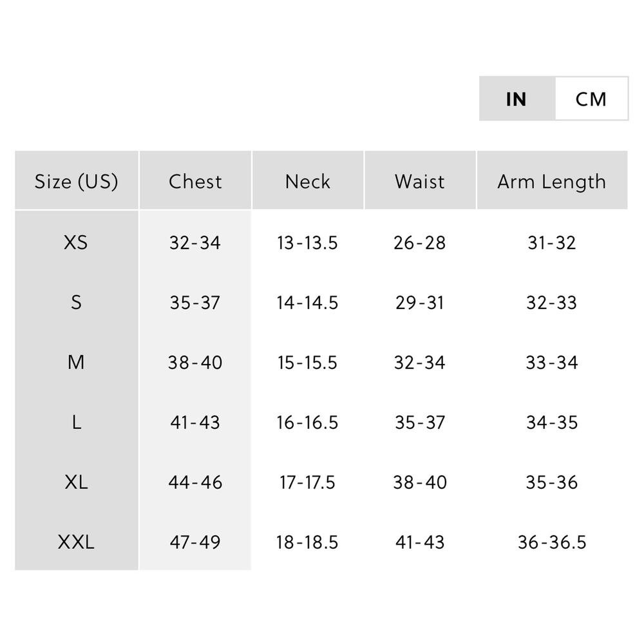Click neck value 14-14.5 for size S

(307, 302)
